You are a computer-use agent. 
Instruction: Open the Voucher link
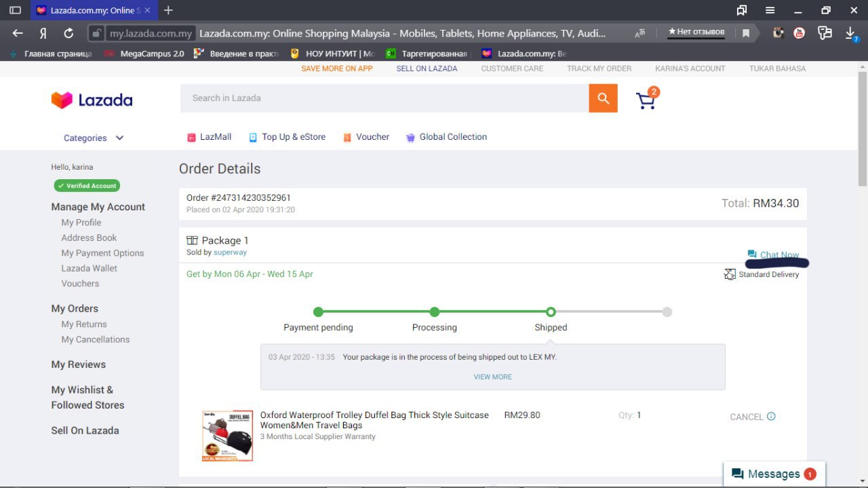coord(372,137)
